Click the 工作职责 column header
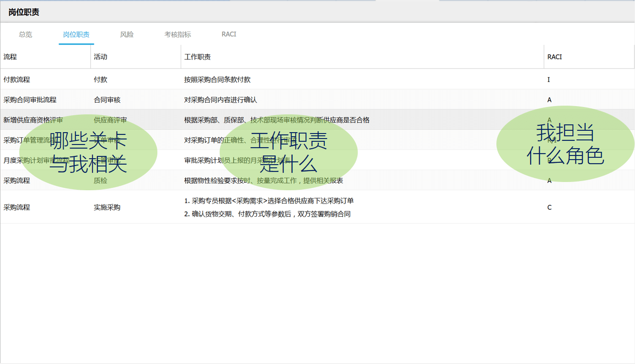This screenshot has height=364, width=635. click(x=198, y=57)
